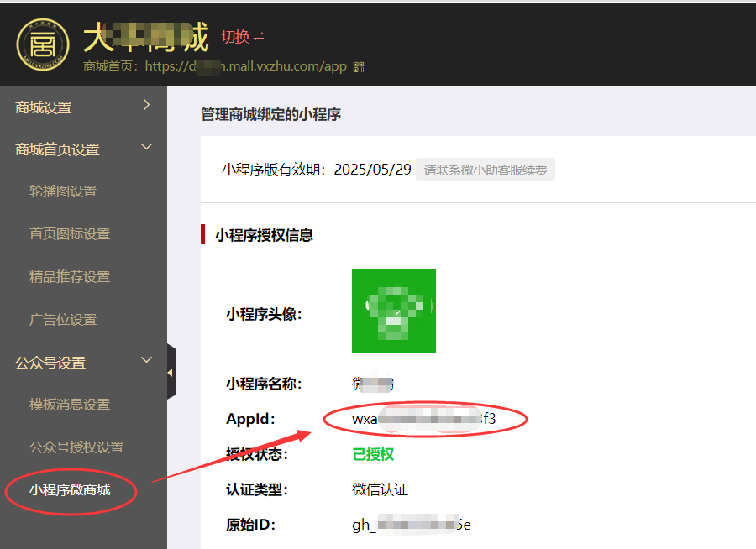Select the circled AppId value
The width and height of the screenshot is (756, 549).
tap(424, 419)
